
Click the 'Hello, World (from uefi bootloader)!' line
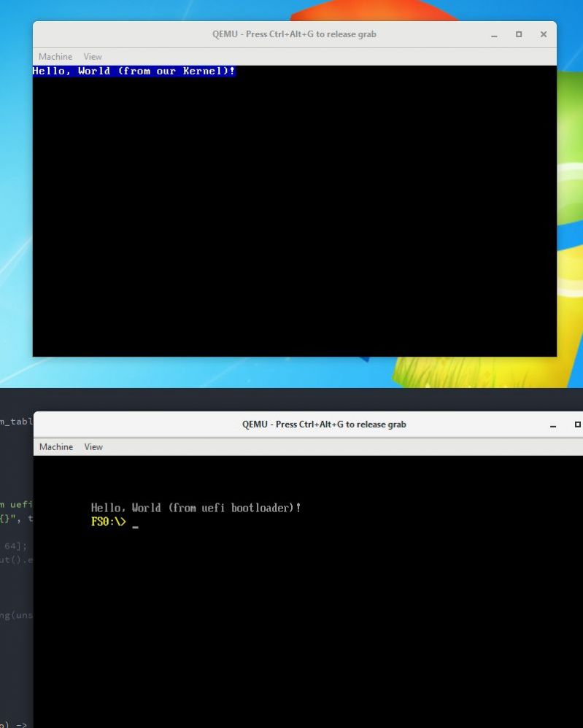[x=196, y=508]
